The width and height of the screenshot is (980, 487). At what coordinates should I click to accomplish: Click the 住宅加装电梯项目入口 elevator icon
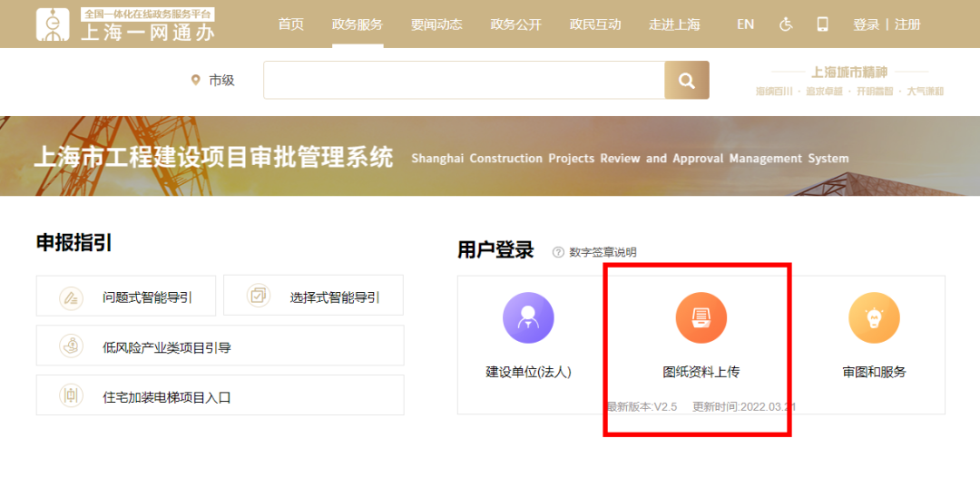click(70, 395)
